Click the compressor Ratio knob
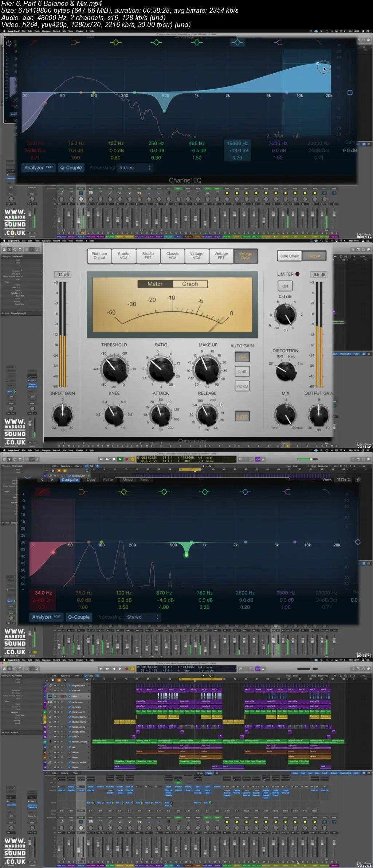The width and height of the screenshot is (373, 868). (x=161, y=369)
